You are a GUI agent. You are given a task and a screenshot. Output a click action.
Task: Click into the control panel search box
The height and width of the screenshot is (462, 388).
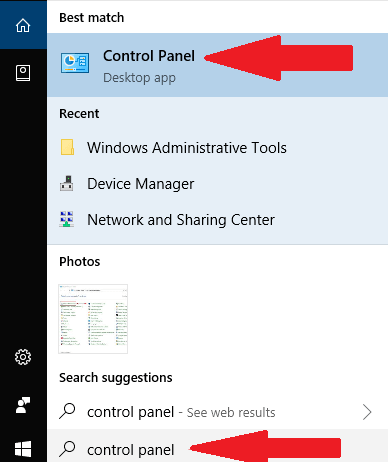pyautogui.click(x=217, y=446)
